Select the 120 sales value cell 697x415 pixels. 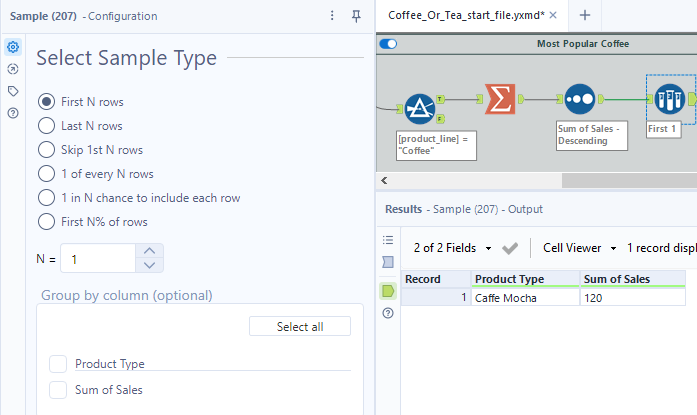point(633,298)
